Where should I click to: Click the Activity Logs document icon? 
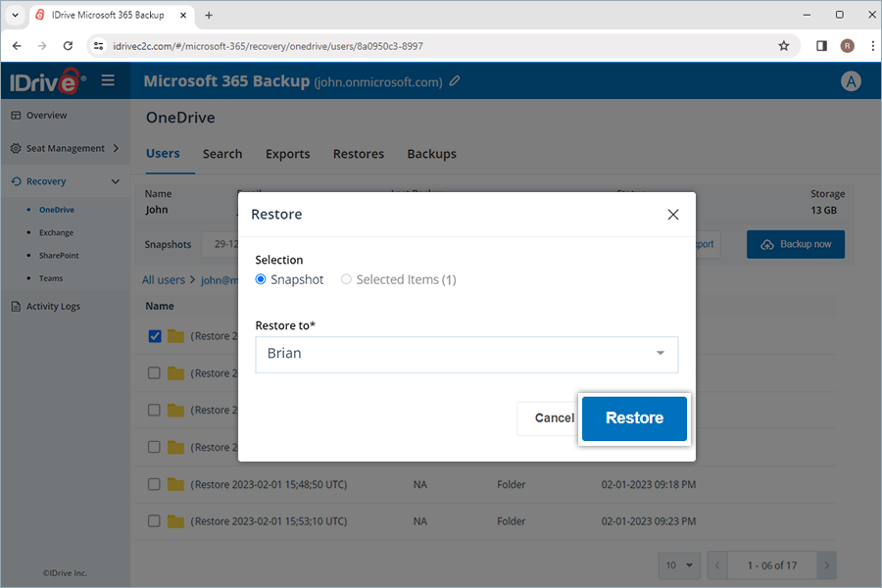click(16, 306)
